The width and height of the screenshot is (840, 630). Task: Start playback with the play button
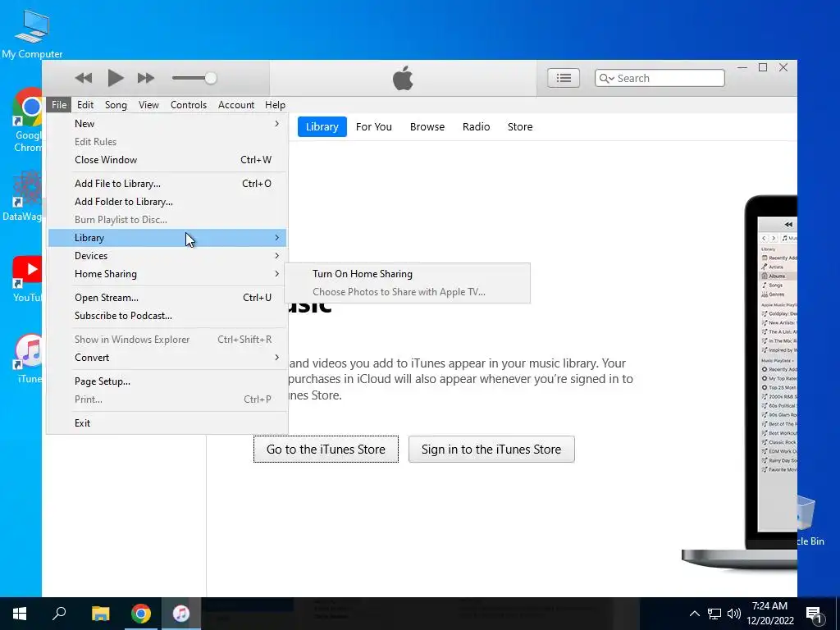pyautogui.click(x=115, y=78)
